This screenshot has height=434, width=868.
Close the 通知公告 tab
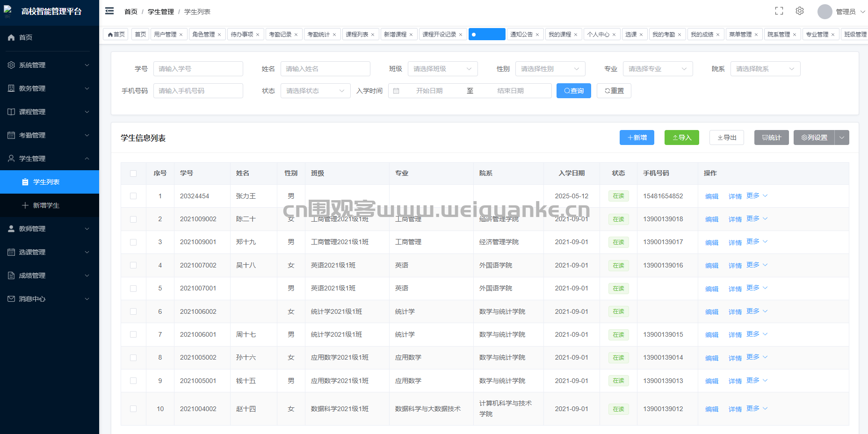(537, 35)
